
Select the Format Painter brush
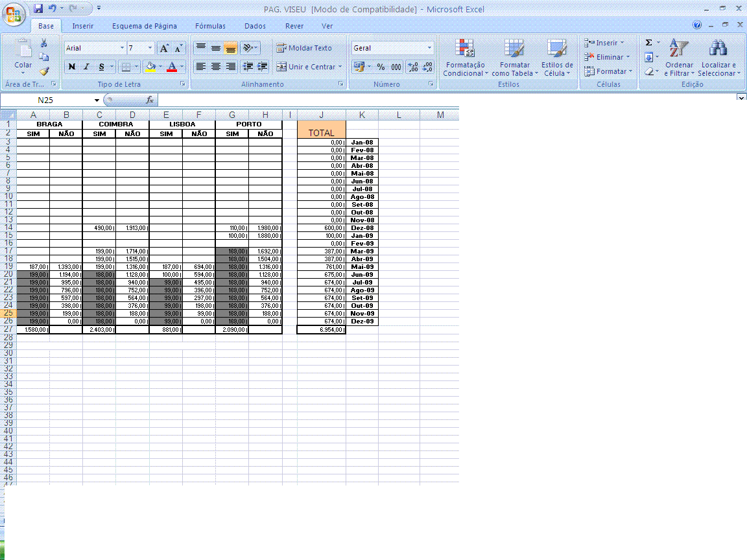[x=44, y=71]
